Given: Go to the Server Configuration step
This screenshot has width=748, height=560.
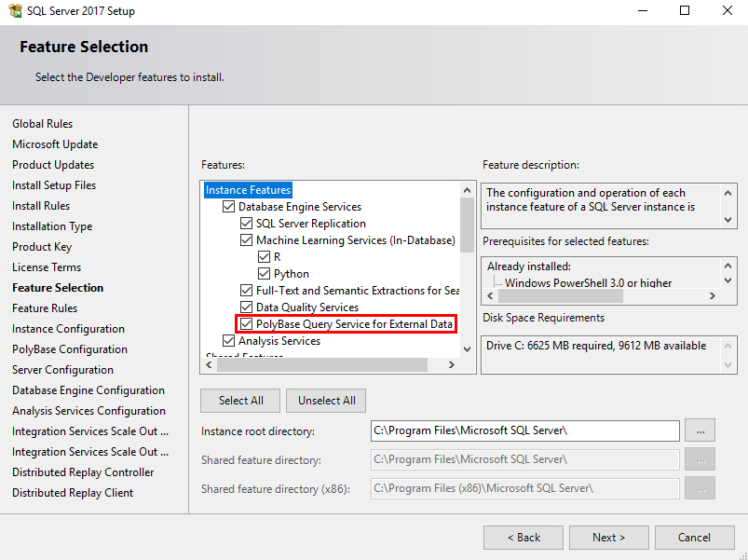Looking at the screenshot, I should (x=63, y=370).
